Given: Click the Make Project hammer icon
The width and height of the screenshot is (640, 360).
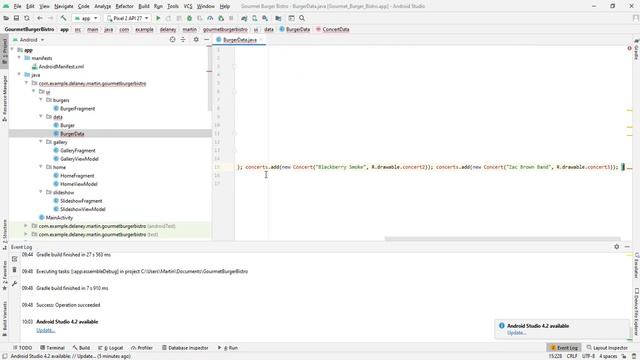Looking at the screenshot, I should (x=63, y=18).
